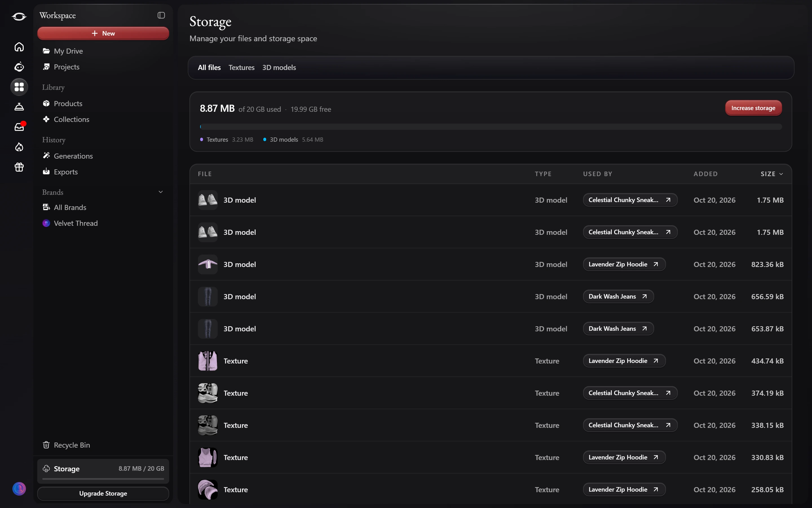Sort by the SIZE column header
Screen dimensions: 812x508
(x=772, y=174)
